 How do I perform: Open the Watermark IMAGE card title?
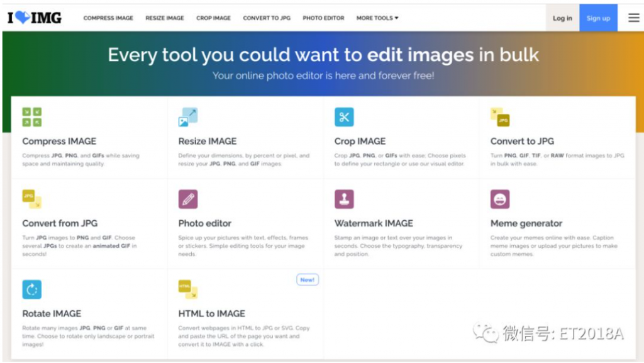tap(374, 223)
